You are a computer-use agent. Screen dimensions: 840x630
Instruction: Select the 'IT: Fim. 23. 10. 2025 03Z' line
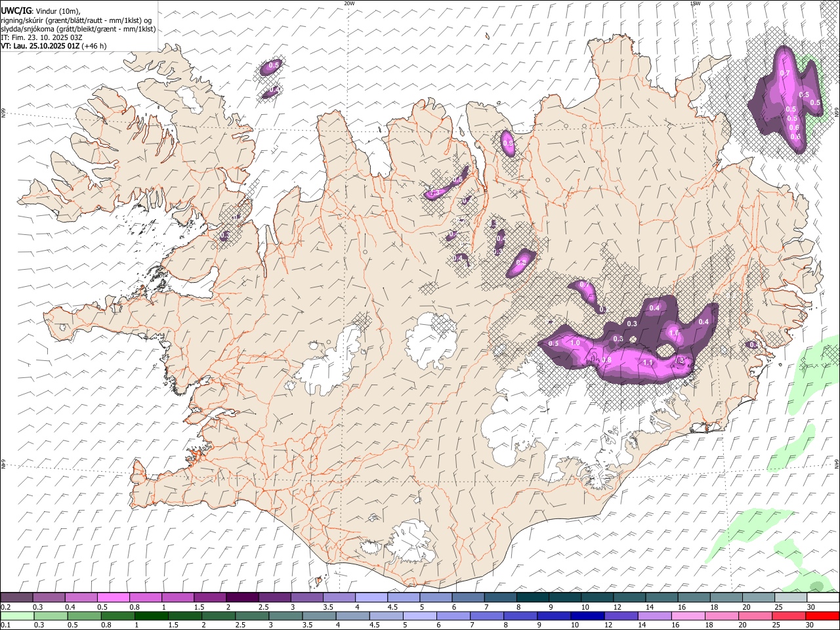41,37
